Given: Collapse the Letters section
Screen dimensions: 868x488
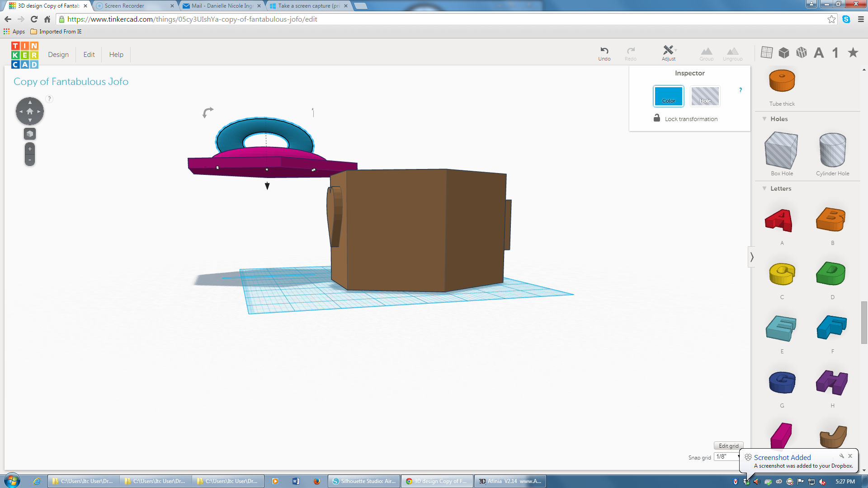Looking at the screenshot, I should tap(764, 188).
